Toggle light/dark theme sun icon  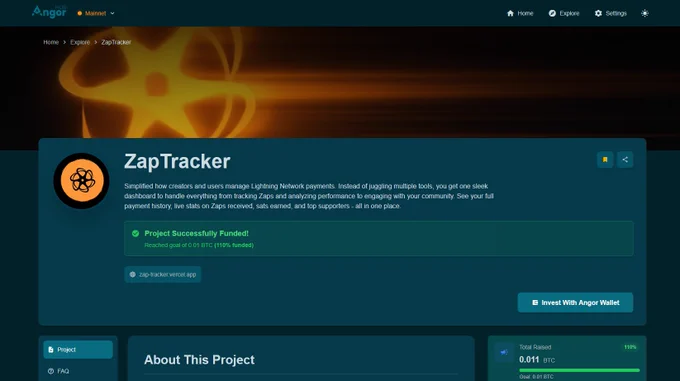point(645,13)
